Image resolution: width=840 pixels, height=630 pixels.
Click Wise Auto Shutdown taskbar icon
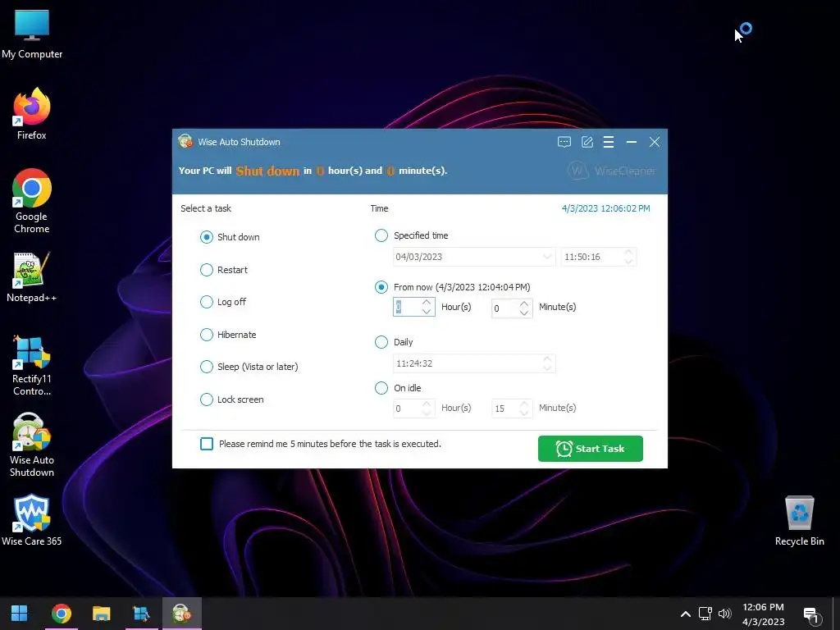click(x=181, y=614)
